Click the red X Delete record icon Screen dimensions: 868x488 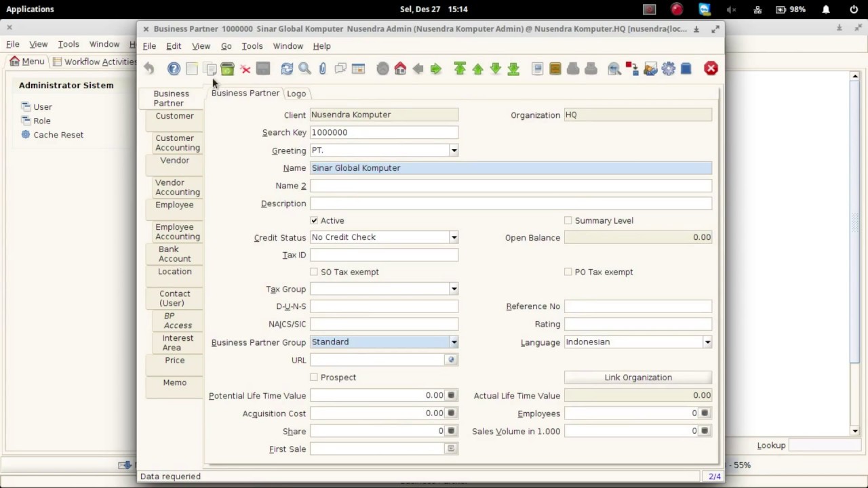pyautogui.click(x=245, y=68)
